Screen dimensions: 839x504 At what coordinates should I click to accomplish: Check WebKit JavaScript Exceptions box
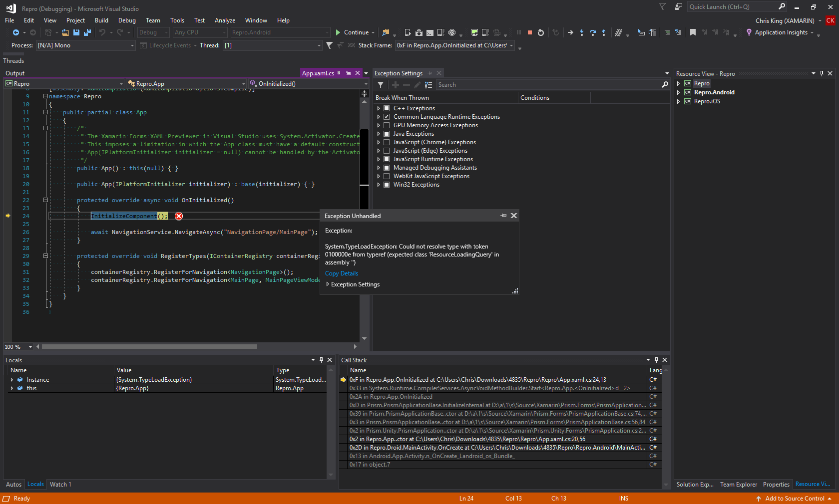(x=387, y=176)
